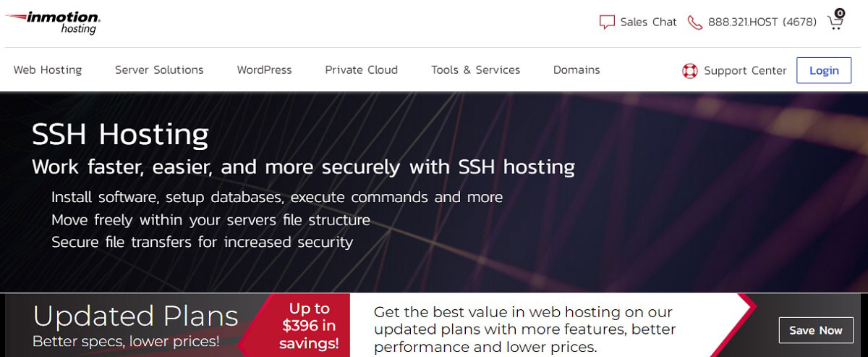Click the phone handset icon
Screen dimensions: 868x357
click(x=694, y=22)
